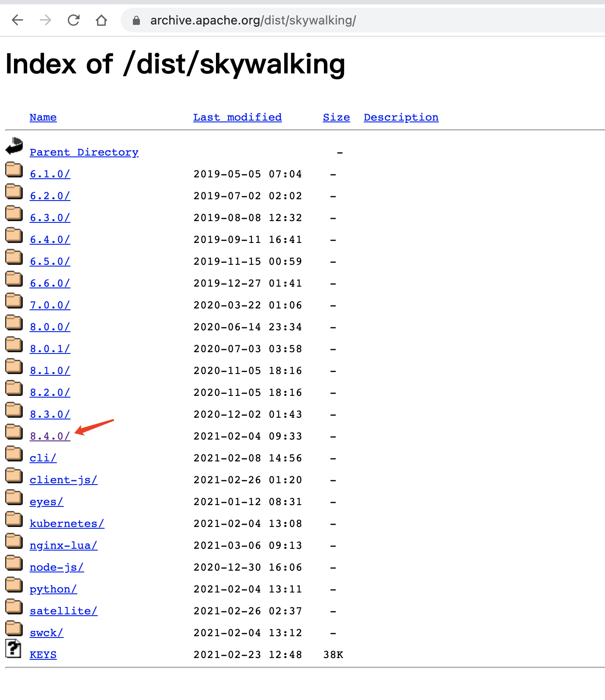Click the folder icon beside cli/

pyautogui.click(x=14, y=454)
